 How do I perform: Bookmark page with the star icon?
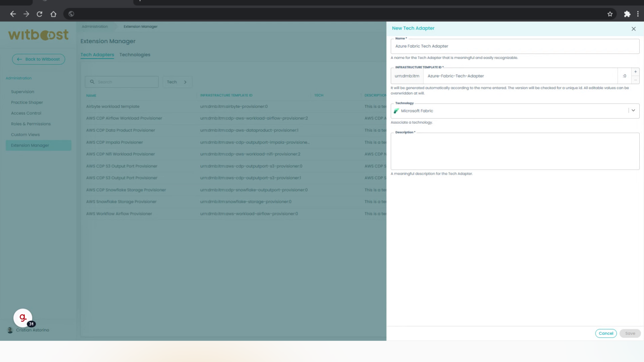610,14
